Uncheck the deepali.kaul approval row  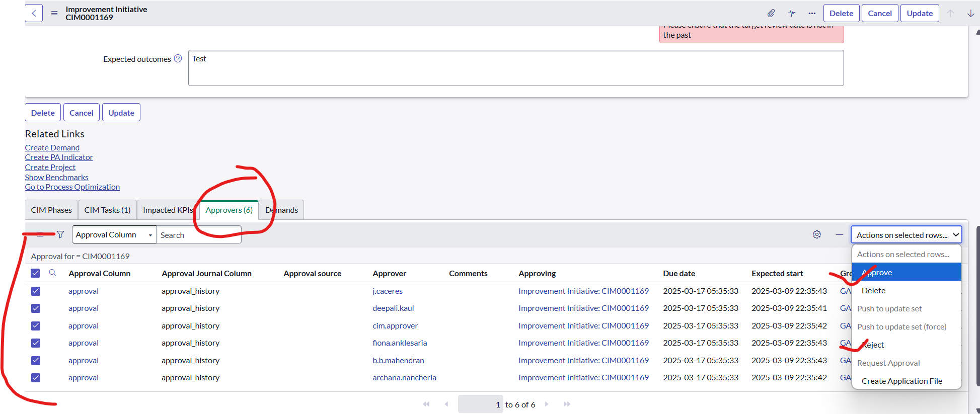[36, 308]
